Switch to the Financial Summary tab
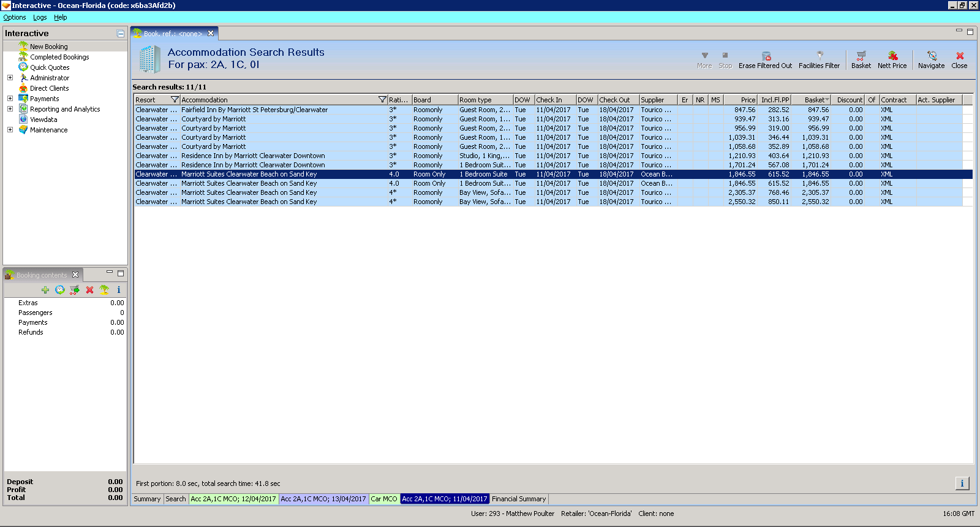 coord(519,499)
